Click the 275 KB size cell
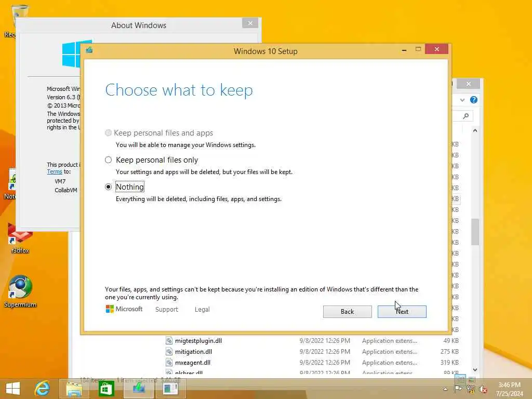 (x=449, y=352)
